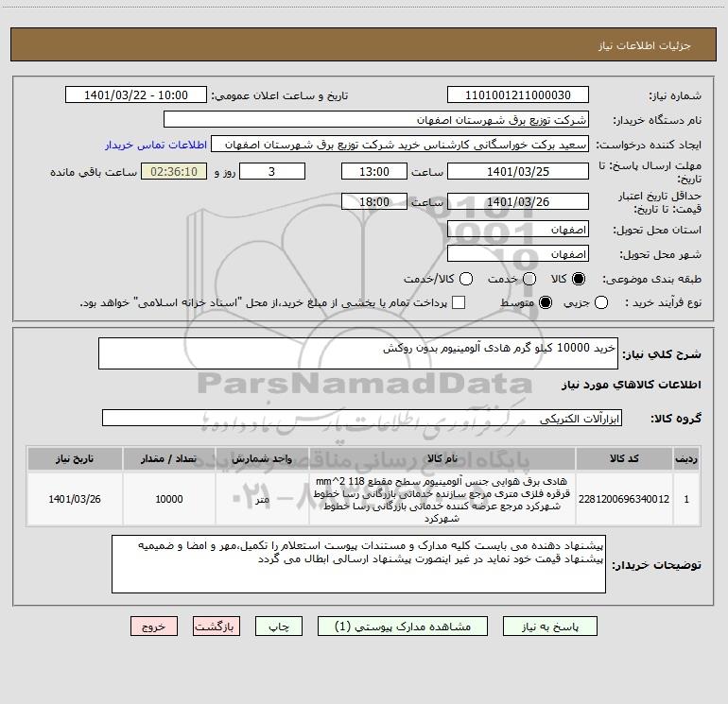Image resolution: width=728 pixels, height=704 pixels.
Task: Open the اطلاعات تماس خریدار link
Action: 156,145
